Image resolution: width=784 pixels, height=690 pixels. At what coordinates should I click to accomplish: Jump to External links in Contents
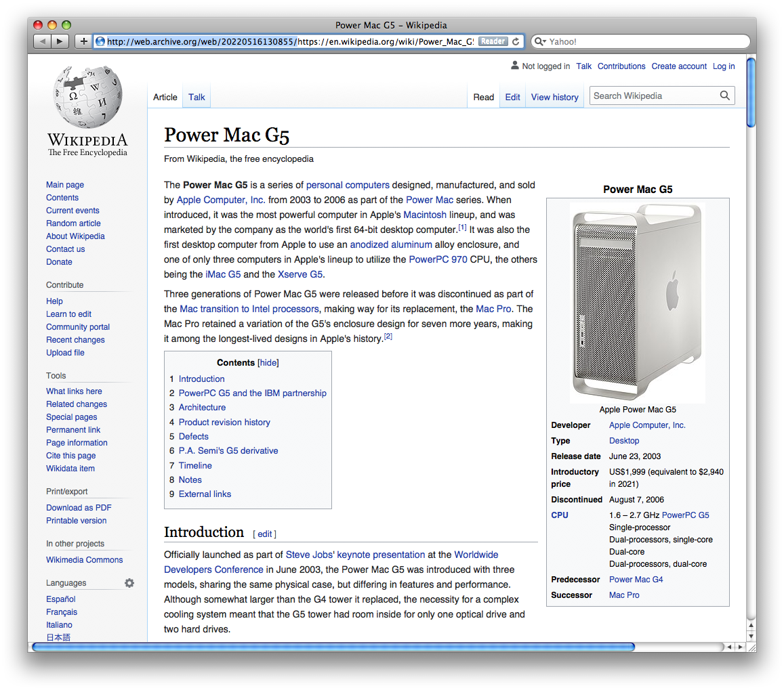click(205, 494)
